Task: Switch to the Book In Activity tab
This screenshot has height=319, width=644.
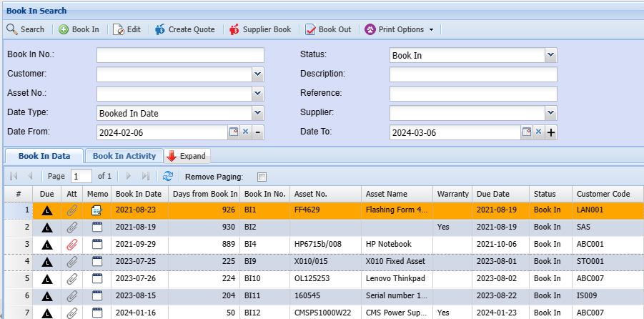Action: (x=124, y=156)
